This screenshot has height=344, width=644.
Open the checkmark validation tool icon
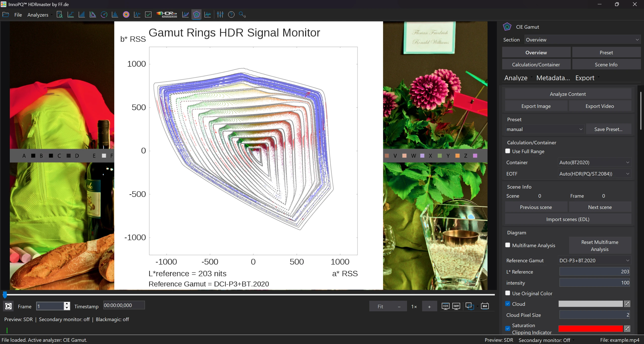click(148, 15)
